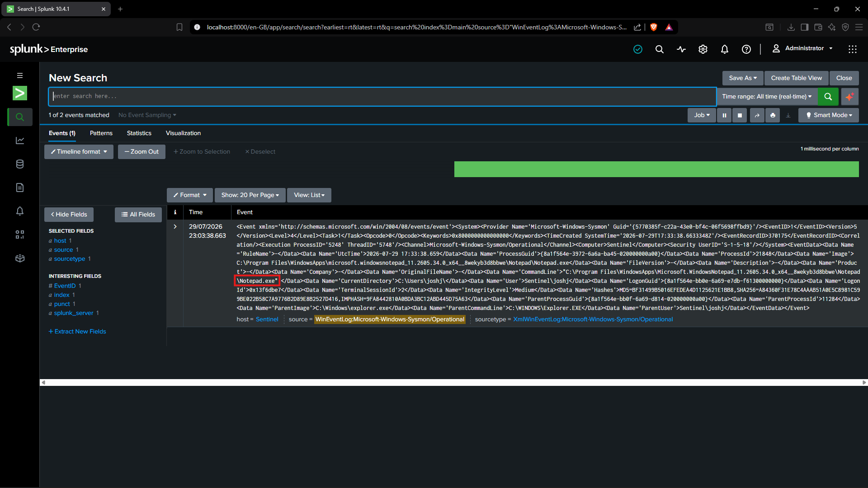Select the host field in Selected Fields
Viewport: 868px width, 488px height.
coord(60,241)
